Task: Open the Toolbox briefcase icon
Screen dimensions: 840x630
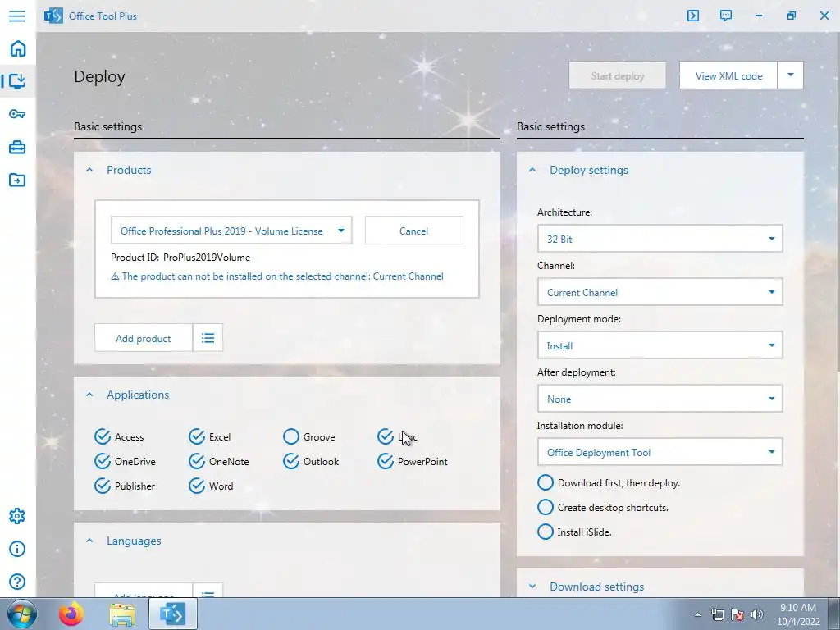Action: (x=17, y=147)
